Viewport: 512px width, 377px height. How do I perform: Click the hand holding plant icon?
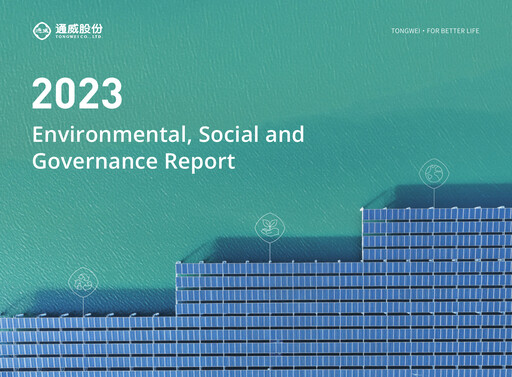point(270,228)
